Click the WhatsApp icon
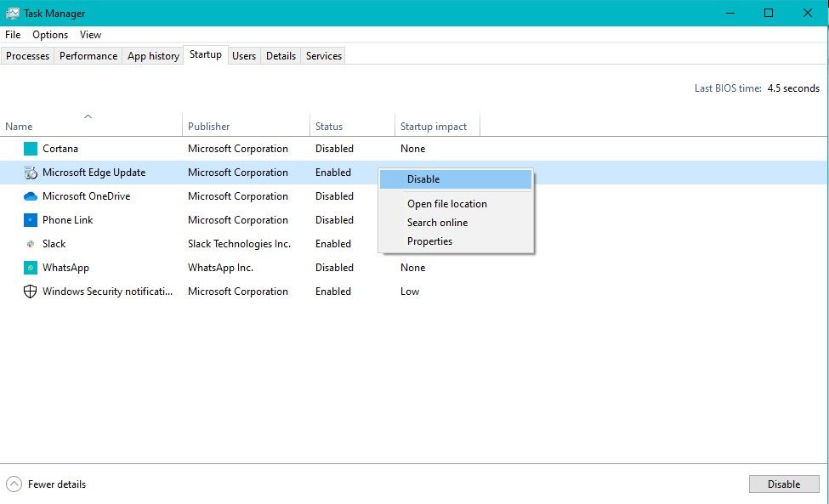This screenshot has width=829, height=504. (31, 268)
